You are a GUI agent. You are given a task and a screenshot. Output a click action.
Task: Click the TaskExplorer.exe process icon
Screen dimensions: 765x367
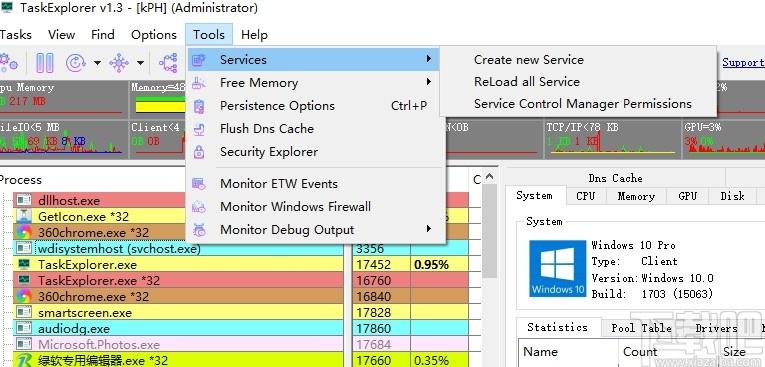pos(23,265)
